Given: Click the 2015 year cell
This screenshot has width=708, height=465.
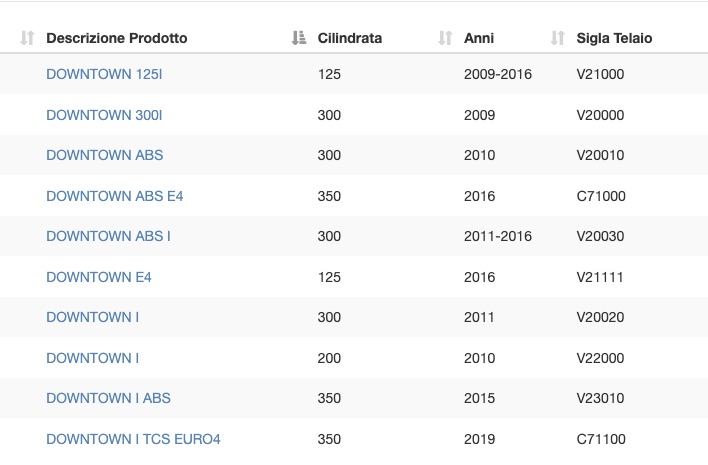Looking at the screenshot, I should pyautogui.click(x=479, y=398).
